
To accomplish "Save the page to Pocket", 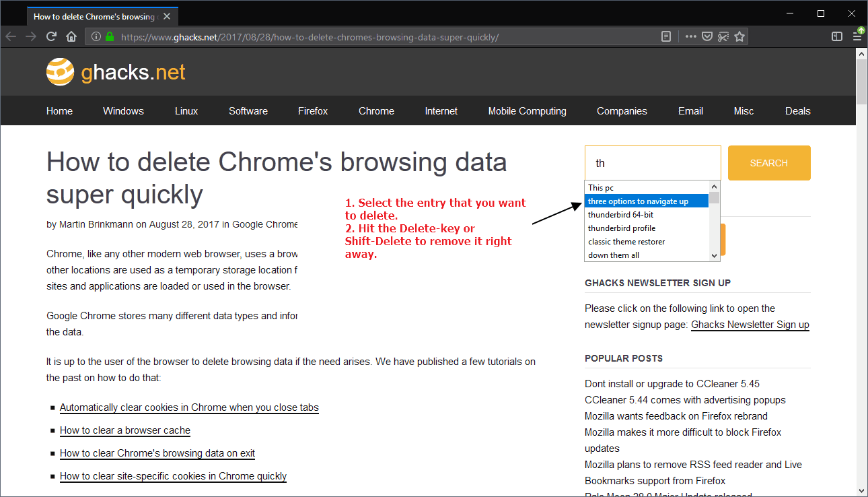I will pos(707,36).
